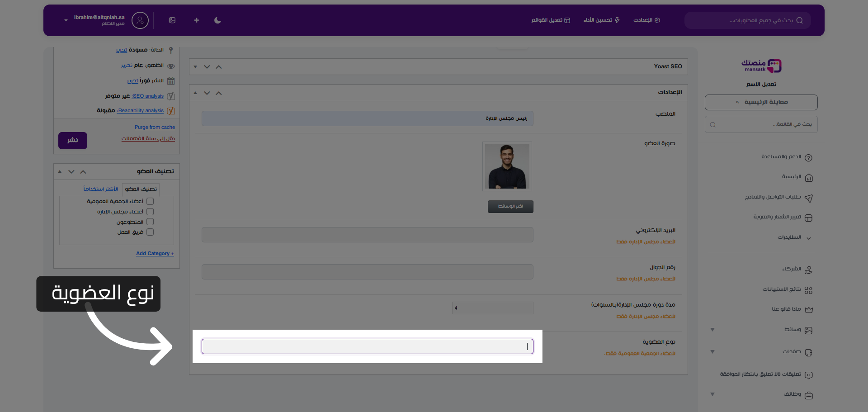868x412 pixels.
Task: Open the media image icon in header
Action: pyautogui.click(x=172, y=20)
